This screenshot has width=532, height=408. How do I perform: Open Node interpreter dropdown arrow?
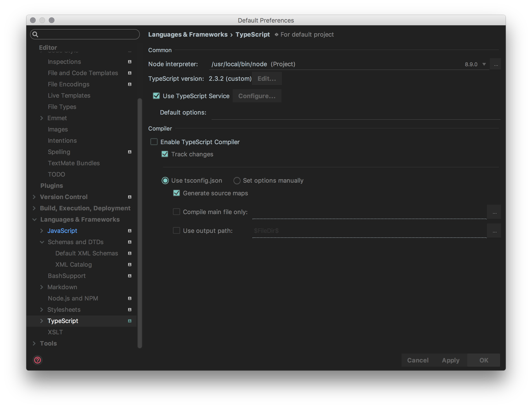(484, 64)
